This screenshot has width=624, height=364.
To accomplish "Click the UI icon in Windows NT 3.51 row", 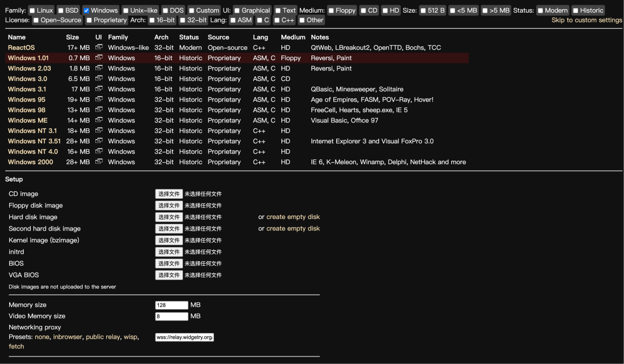I will pos(99,141).
